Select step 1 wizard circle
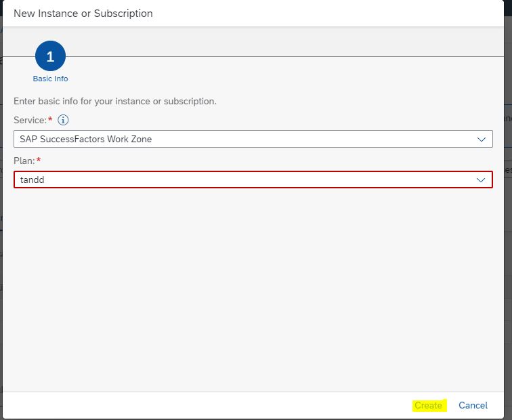 point(50,56)
